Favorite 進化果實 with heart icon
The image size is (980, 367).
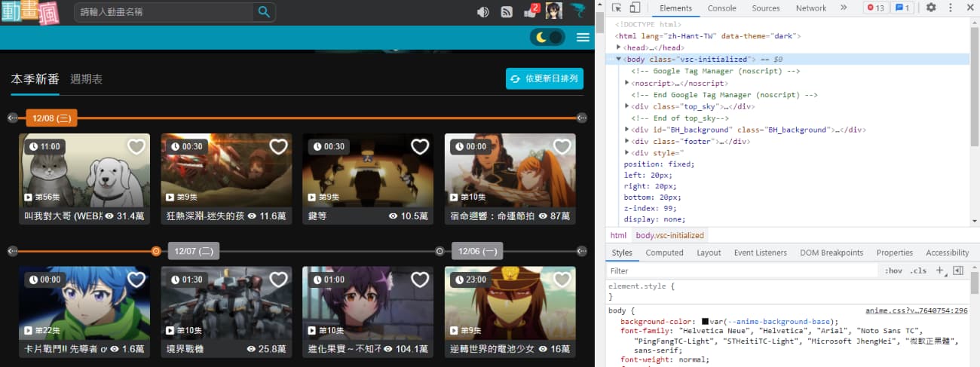coord(420,280)
